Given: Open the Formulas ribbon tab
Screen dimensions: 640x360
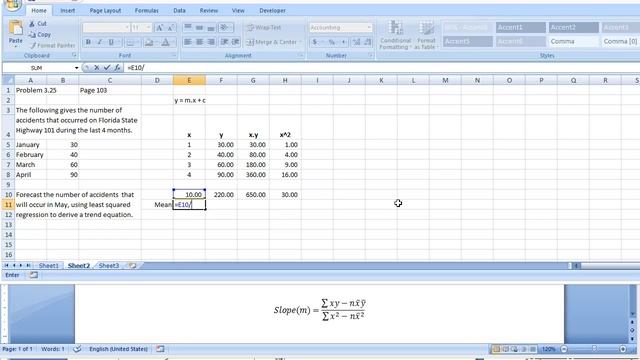Looking at the screenshot, I should tap(147, 11).
